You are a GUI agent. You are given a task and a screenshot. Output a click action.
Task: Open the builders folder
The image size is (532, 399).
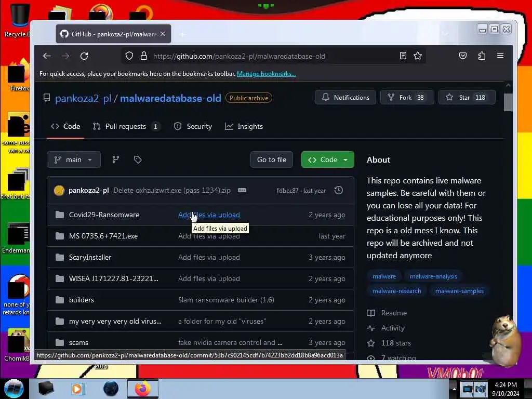(82, 300)
